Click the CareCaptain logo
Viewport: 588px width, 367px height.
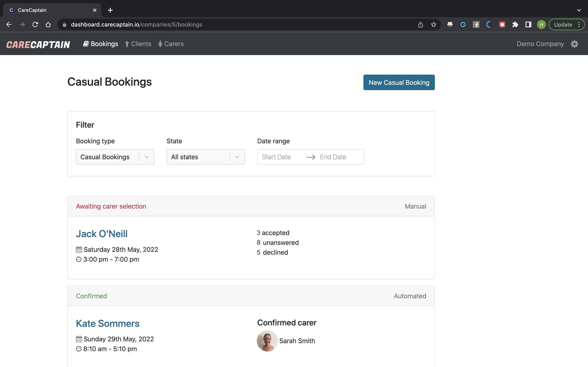pos(38,44)
